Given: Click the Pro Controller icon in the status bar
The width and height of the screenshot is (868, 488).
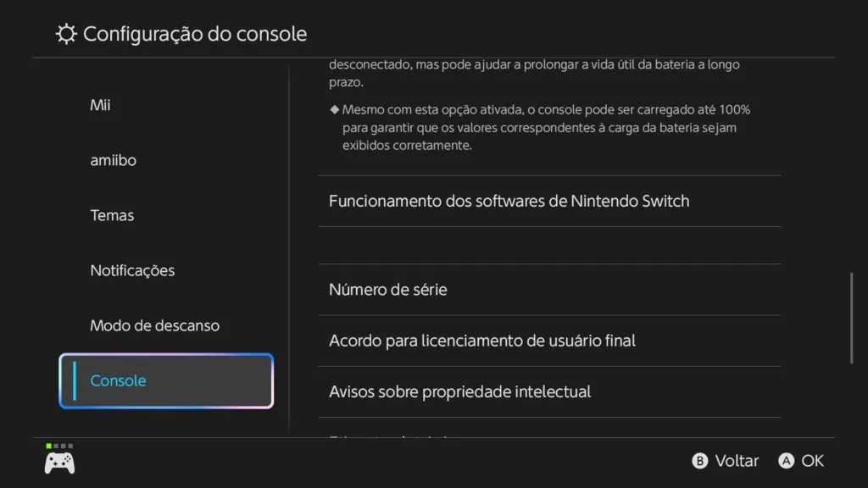Looking at the screenshot, I should 59,464.
